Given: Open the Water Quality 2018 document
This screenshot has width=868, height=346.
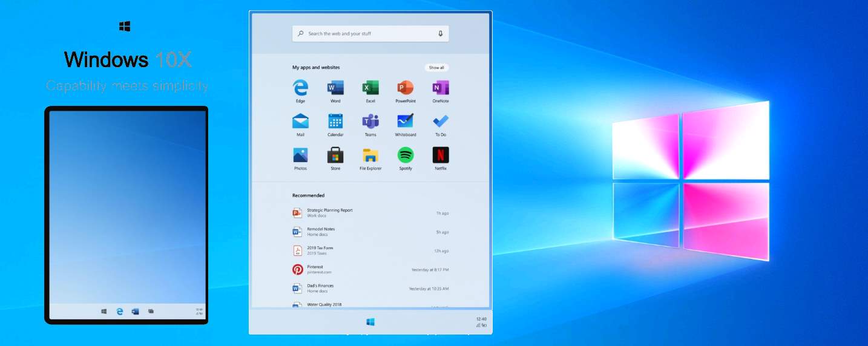Looking at the screenshot, I should pyautogui.click(x=370, y=305).
